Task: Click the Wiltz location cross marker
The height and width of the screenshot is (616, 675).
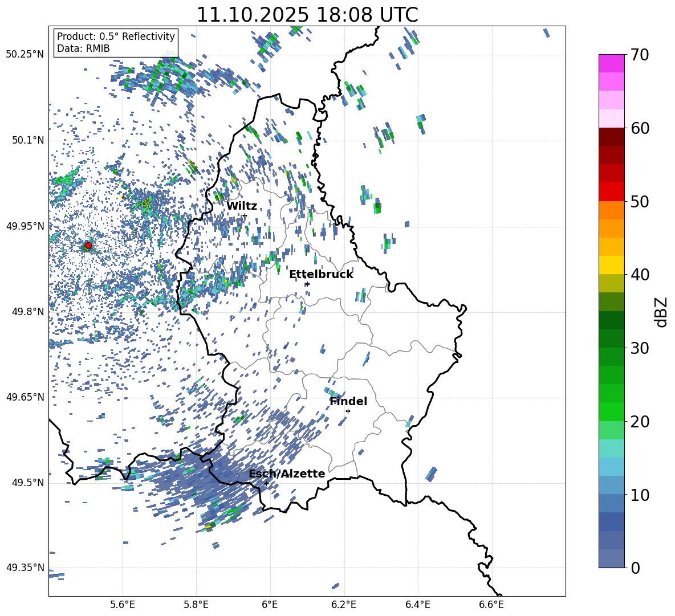Action: (245, 215)
